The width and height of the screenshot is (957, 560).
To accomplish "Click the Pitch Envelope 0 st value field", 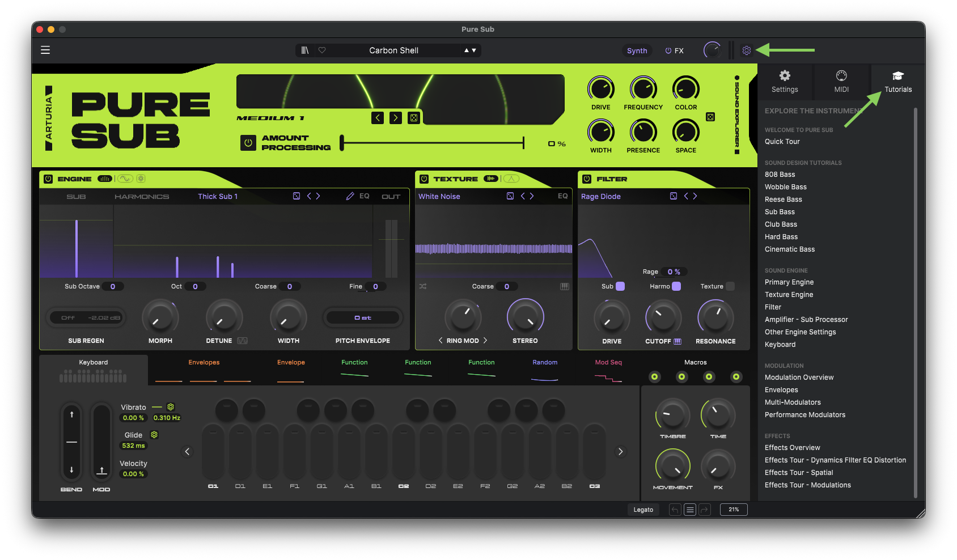I will (x=363, y=317).
